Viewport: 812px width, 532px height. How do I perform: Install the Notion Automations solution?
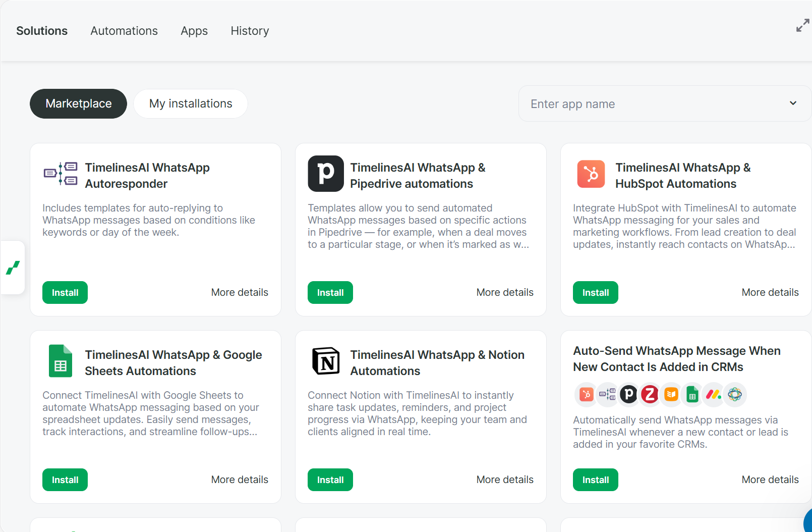[330, 480]
